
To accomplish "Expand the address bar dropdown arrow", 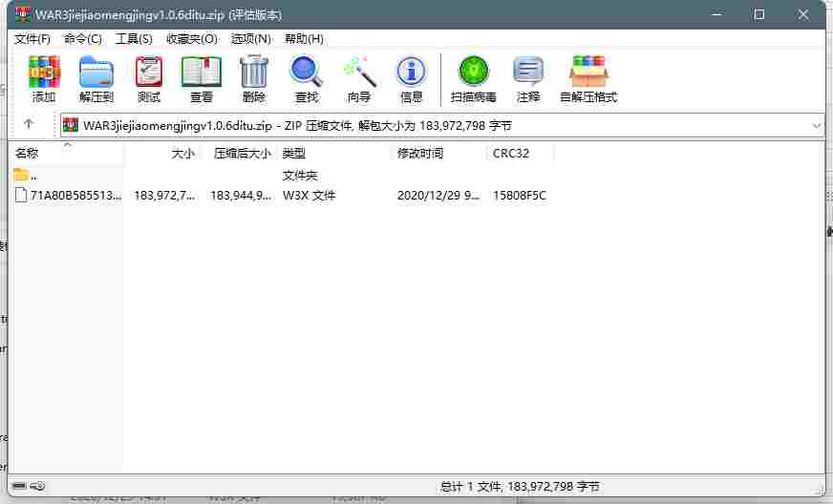I will coord(817,126).
